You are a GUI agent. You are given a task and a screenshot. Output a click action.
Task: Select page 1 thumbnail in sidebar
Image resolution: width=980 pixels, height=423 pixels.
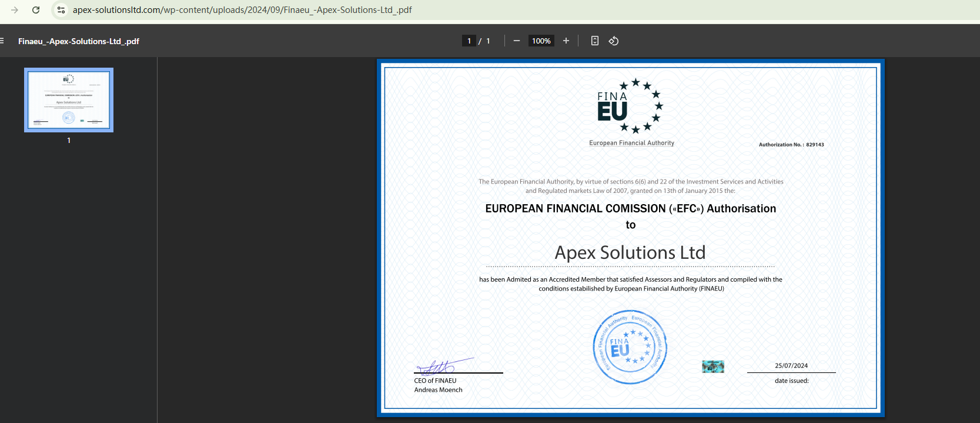pyautogui.click(x=69, y=100)
